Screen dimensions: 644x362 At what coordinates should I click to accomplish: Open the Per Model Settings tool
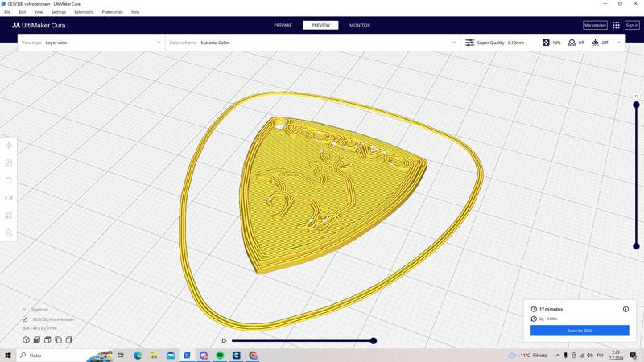[x=9, y=215]
